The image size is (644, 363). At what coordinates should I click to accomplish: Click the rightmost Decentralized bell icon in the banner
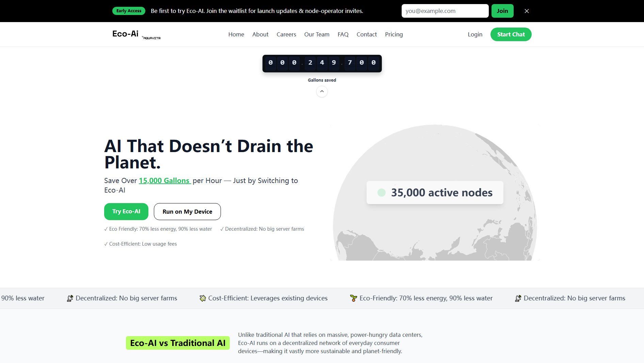pyautogui.click(x=518, y=298)
